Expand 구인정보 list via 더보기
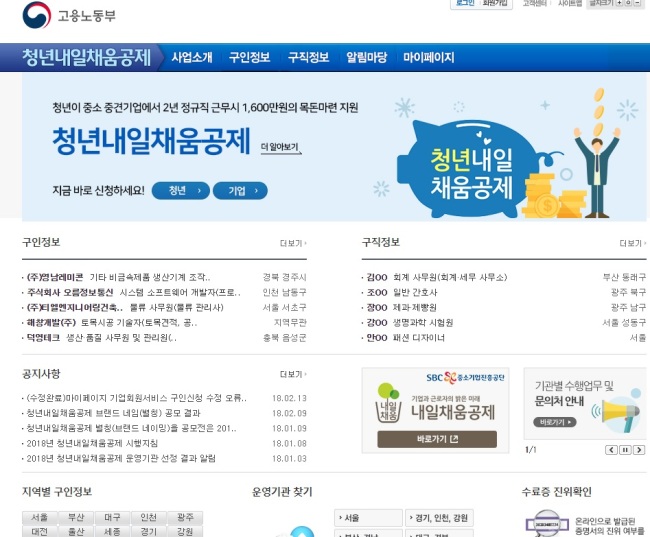650x537 pixels. tap(293, 243)
